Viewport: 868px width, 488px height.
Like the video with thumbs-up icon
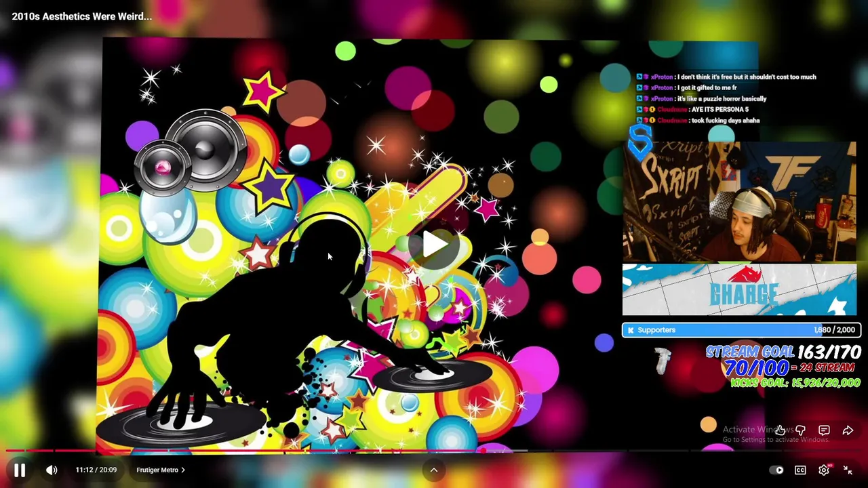[x=781, y=430]
